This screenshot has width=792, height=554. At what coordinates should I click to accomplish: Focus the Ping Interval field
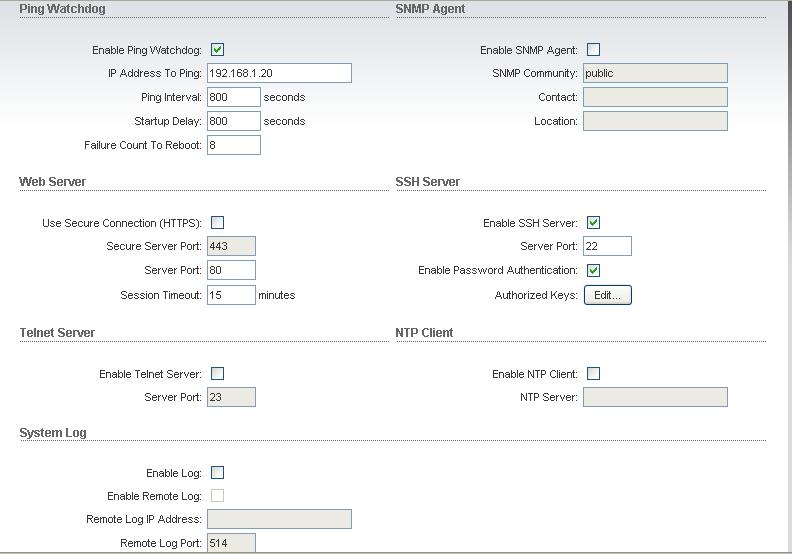[x=233, y=97]
